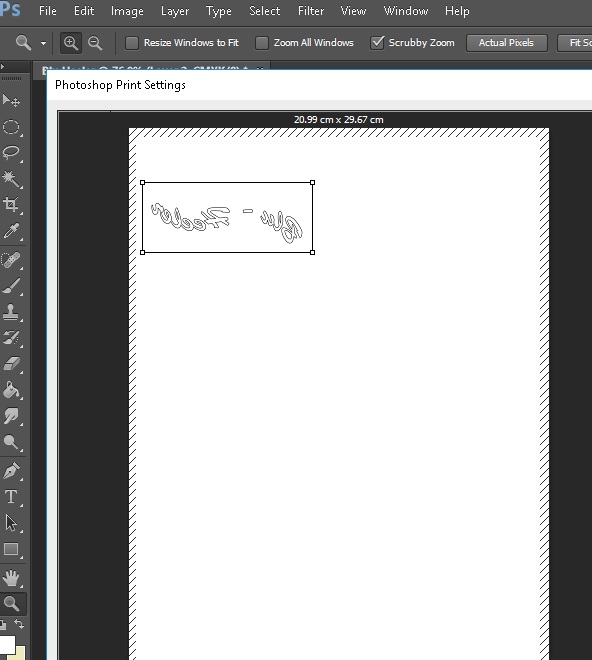Image resolution: width=592 pixels, height=660 pixels.
Task: Click the top-left handle of print bounding box
Action: click(x=142, y=183)
